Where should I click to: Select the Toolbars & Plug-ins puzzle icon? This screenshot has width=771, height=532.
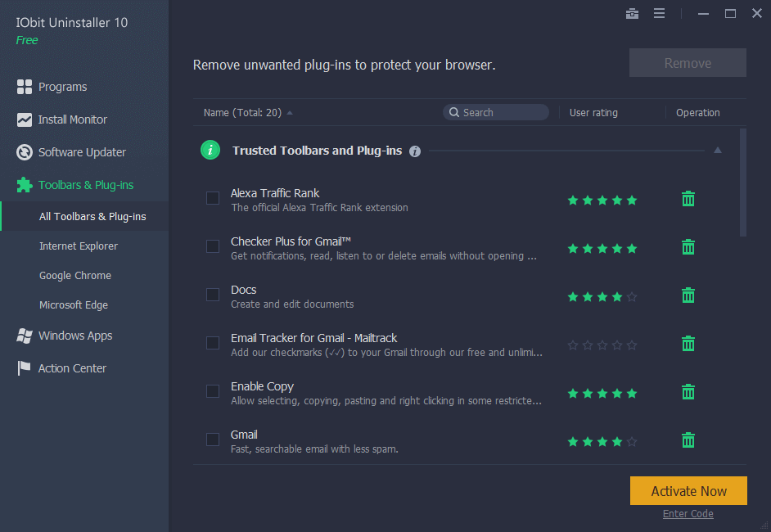coord(23,185)
